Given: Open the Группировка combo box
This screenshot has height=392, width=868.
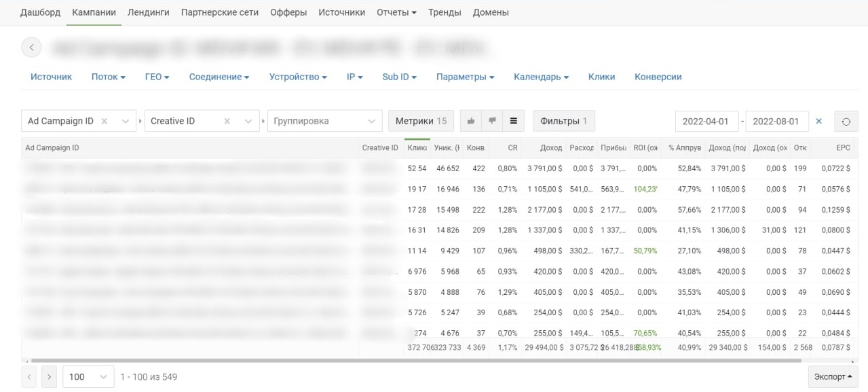Looking at the screenshot, I should pyautogui.click(x=324, y=121).
